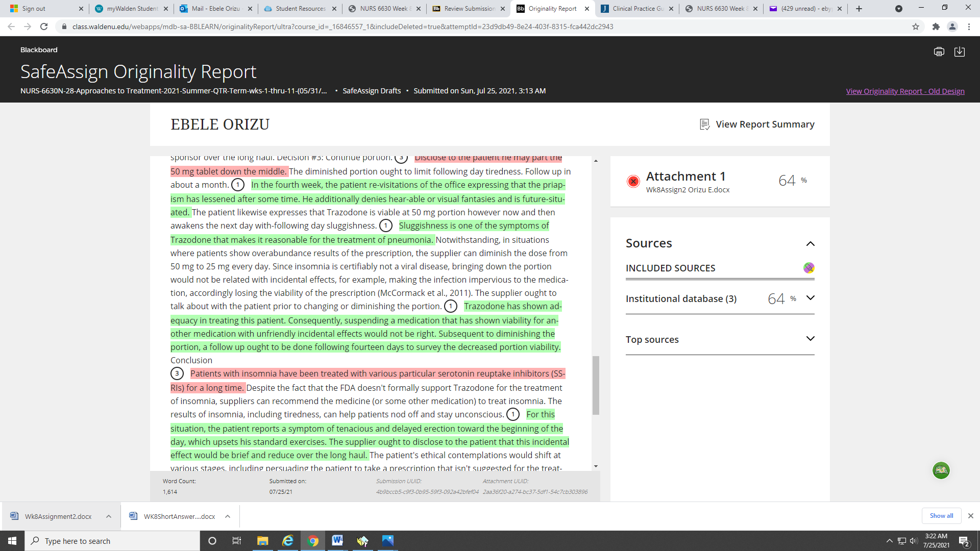Switch to the Clinical Practice Guide tab
The width and height of the screenshot is (980, 551).
(638, 9)
